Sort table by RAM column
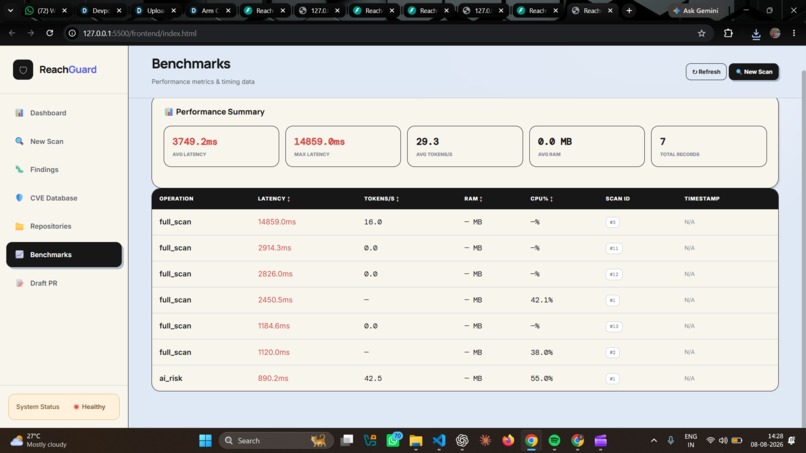 click(x=473, y=198)
